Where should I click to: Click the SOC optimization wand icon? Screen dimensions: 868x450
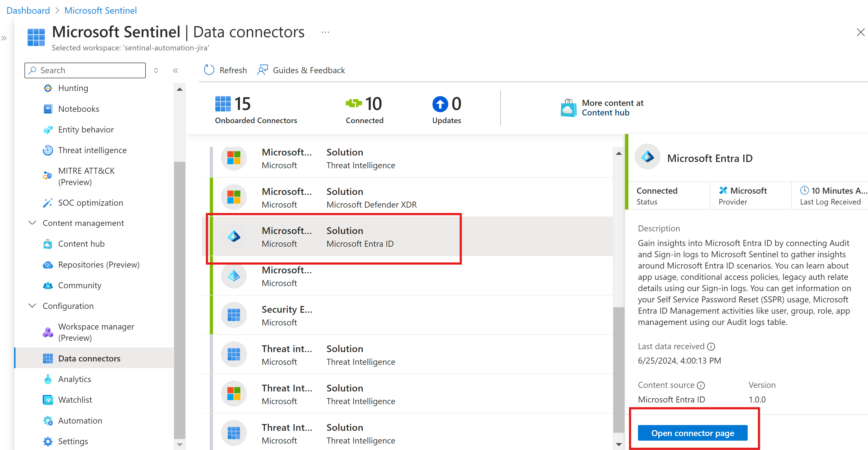tap(48, 203)
